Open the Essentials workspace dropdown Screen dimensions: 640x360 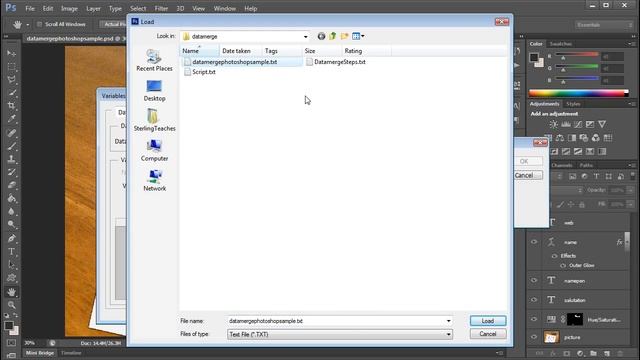(603, 25)
